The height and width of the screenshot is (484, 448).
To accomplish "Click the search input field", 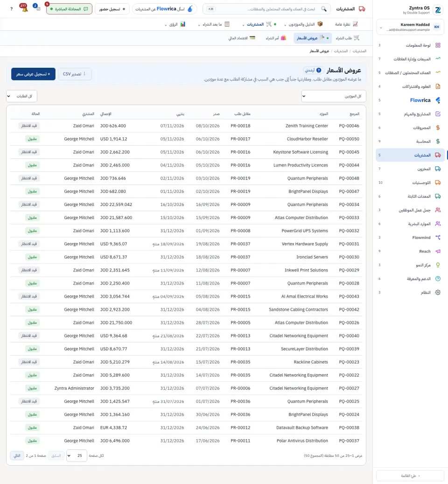I will (267, 9).
